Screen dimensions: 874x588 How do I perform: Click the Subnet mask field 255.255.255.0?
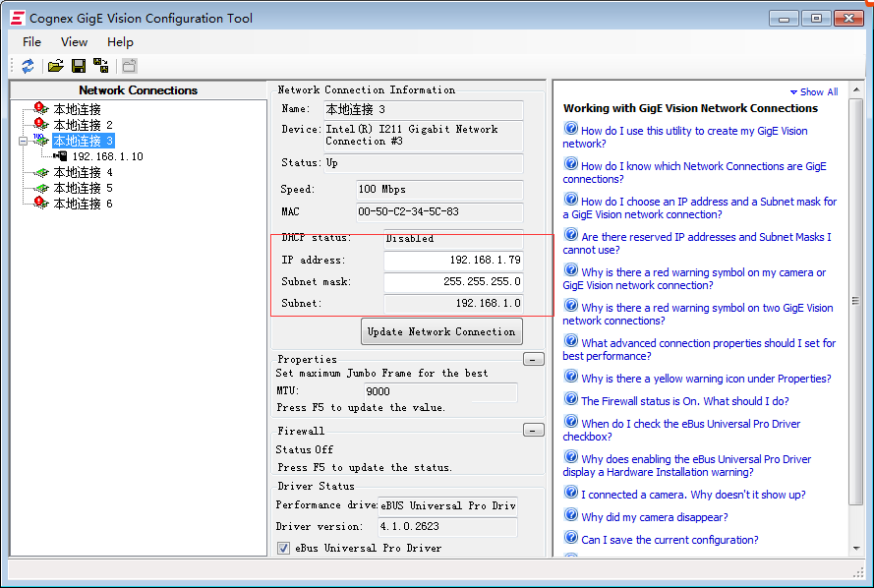453,281
